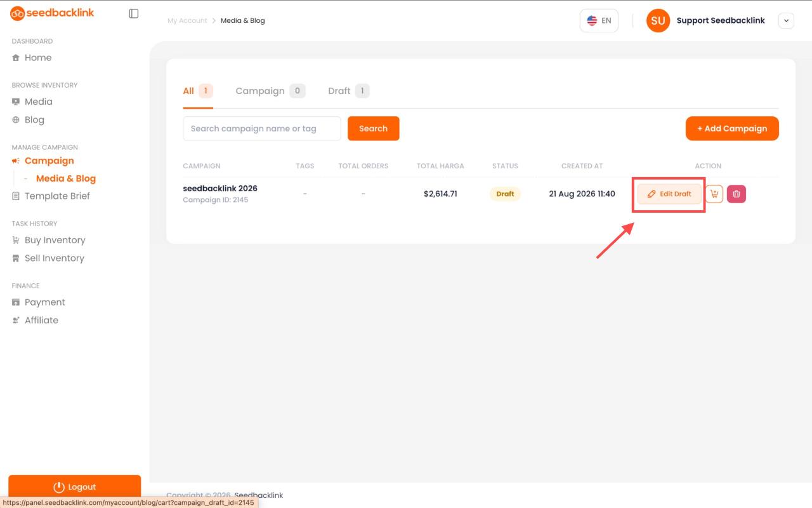
Task: Open Affiliate in Finance section
Action: coord(41,321)
